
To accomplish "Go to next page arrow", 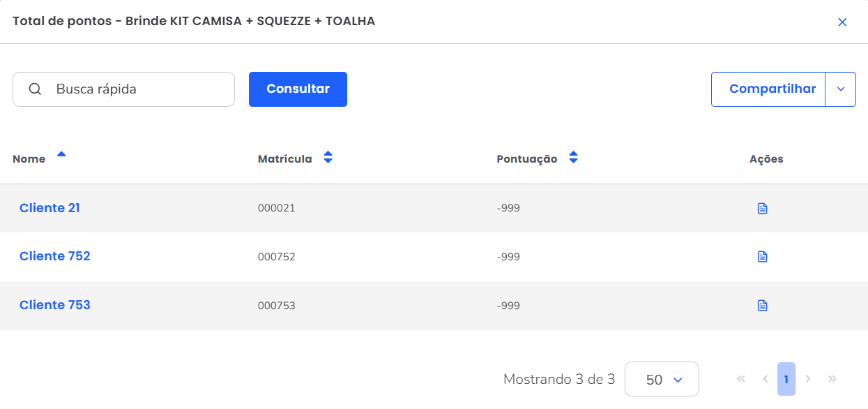I will tap(808, 379).
